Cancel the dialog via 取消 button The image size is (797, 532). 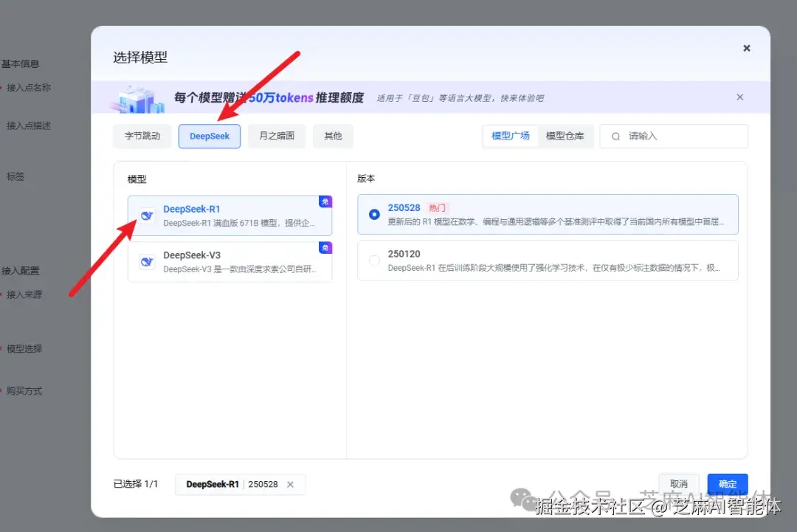[x=679, y=484]
